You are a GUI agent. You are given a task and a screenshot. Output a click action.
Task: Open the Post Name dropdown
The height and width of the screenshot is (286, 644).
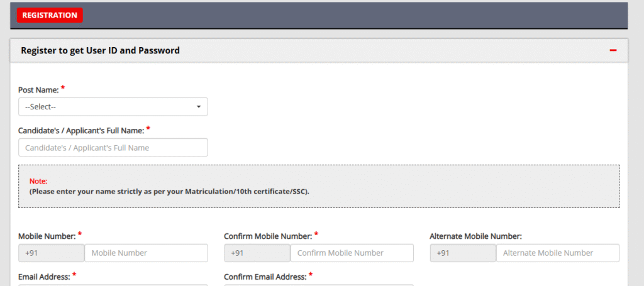[113, 107]
